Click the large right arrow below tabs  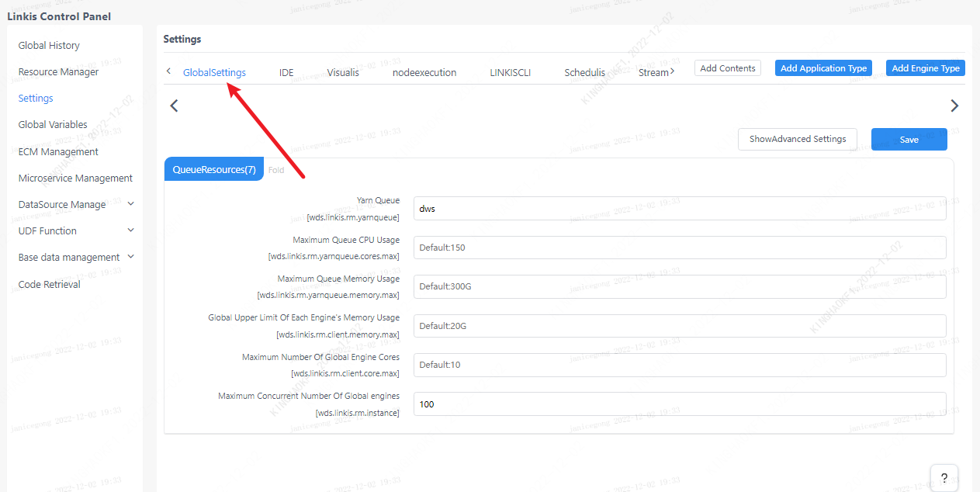click(x=954, y=106)
